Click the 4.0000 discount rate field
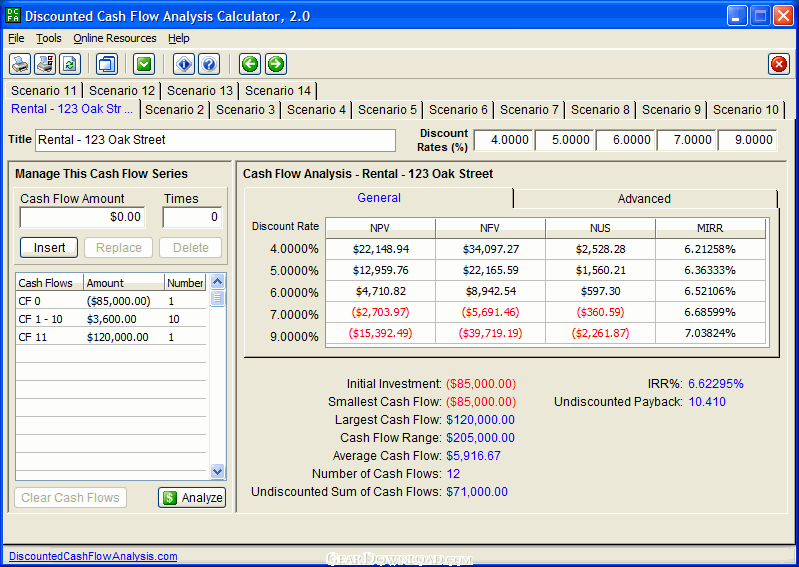 tap(503, 140)
